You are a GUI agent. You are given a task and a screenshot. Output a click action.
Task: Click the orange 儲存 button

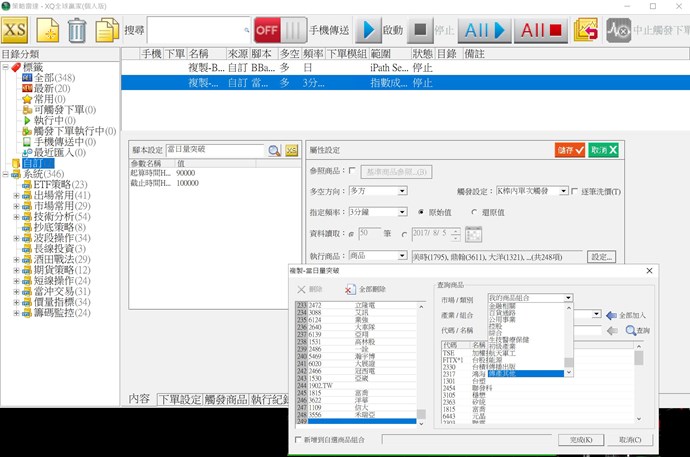(x=570, y=150)
